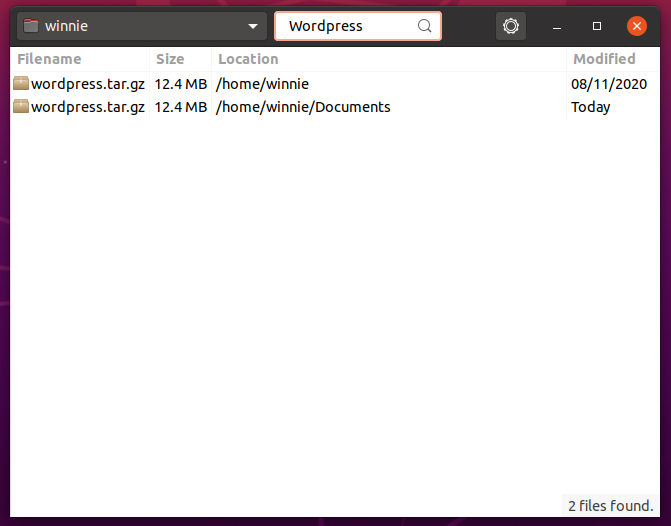
Task: Click the winnie folder icon
Action: pyautogui.click(x=31, y=26)
